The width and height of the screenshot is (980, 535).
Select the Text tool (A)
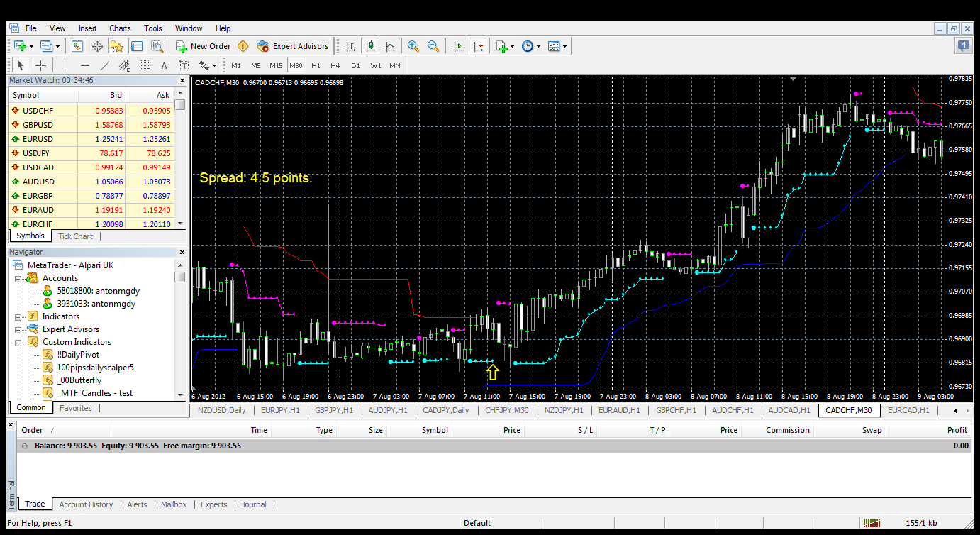tap(164, 65)
